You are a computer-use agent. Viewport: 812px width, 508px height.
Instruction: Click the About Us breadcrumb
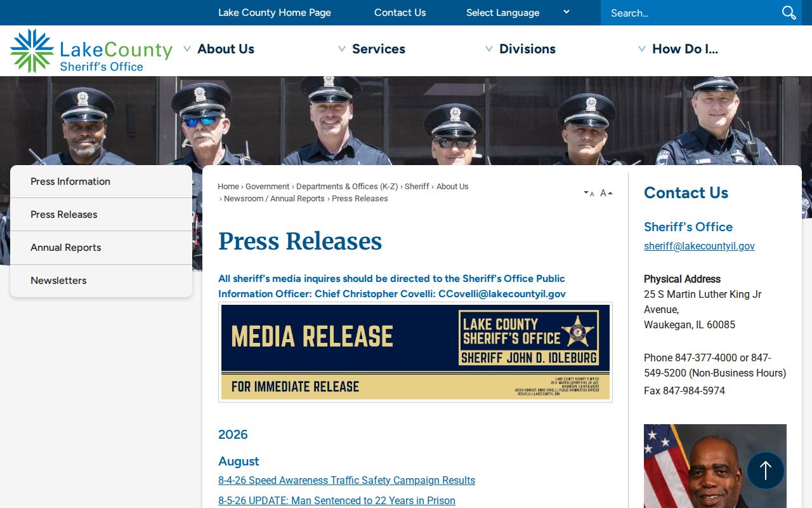pos(452,187)
